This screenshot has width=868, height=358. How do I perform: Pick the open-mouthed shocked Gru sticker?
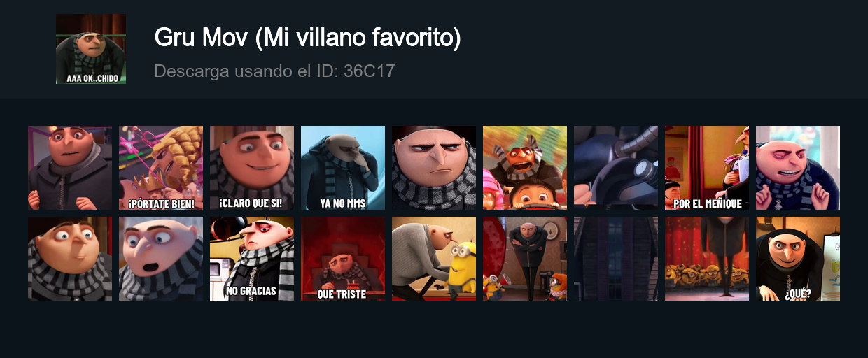(x=161, y=259)
